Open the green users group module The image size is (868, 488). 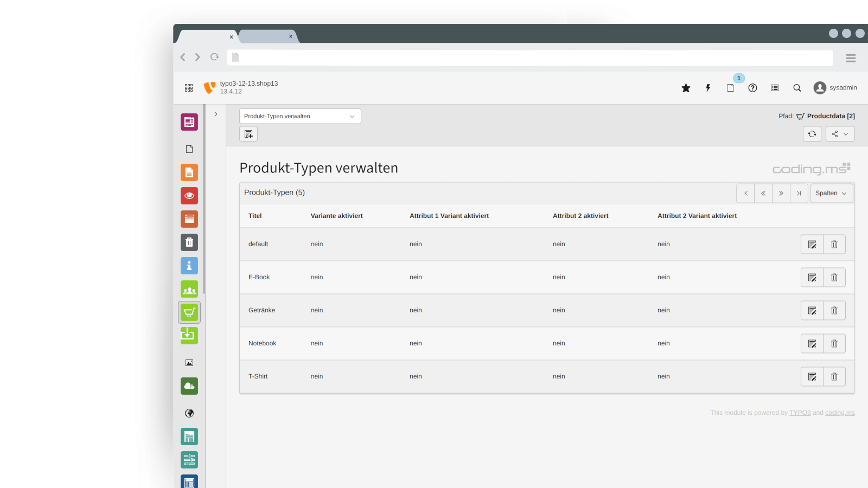[189, 289]
